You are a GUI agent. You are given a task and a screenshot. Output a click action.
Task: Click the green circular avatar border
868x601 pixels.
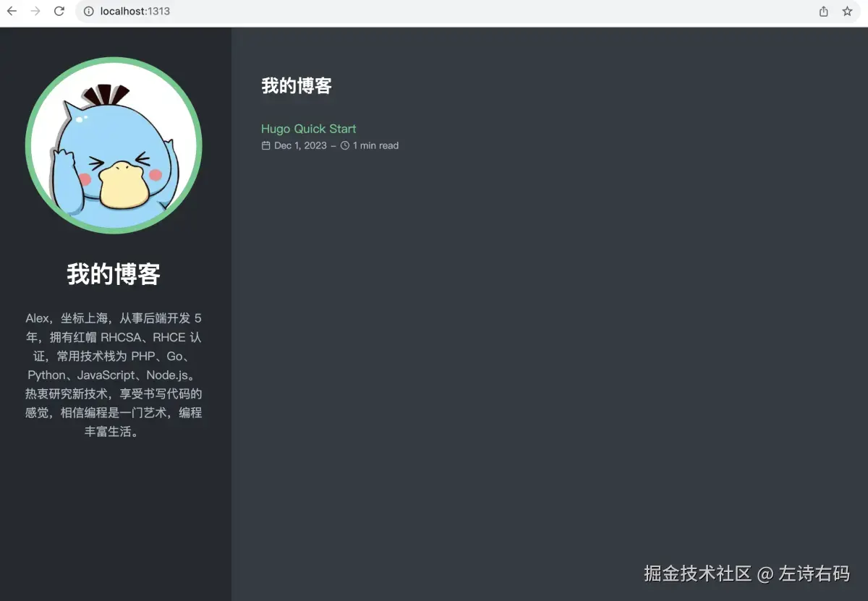click(113, 59)
